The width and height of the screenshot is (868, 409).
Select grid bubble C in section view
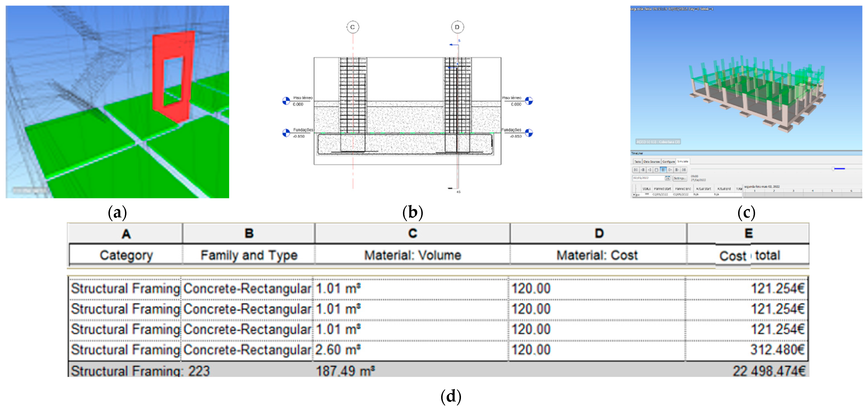[353, 27]
